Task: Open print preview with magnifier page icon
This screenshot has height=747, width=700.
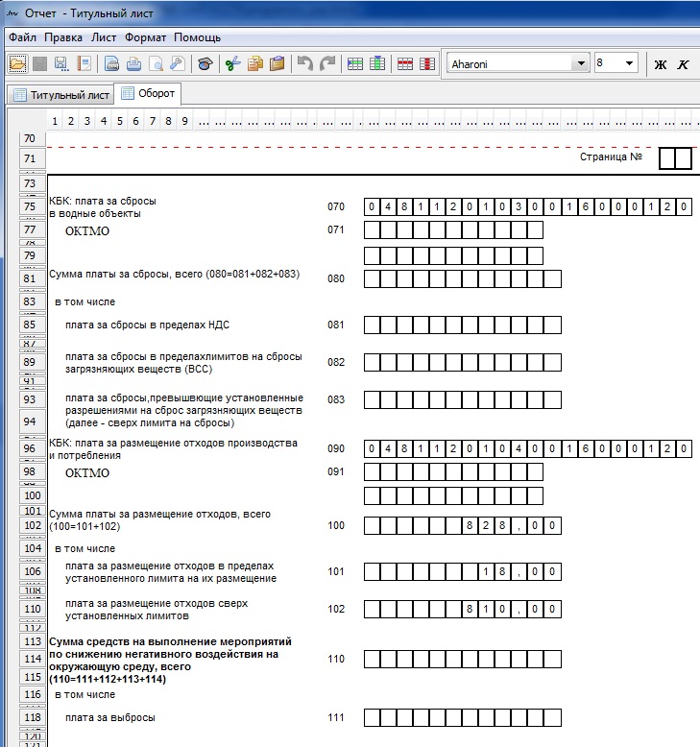Action: point(156,63)
